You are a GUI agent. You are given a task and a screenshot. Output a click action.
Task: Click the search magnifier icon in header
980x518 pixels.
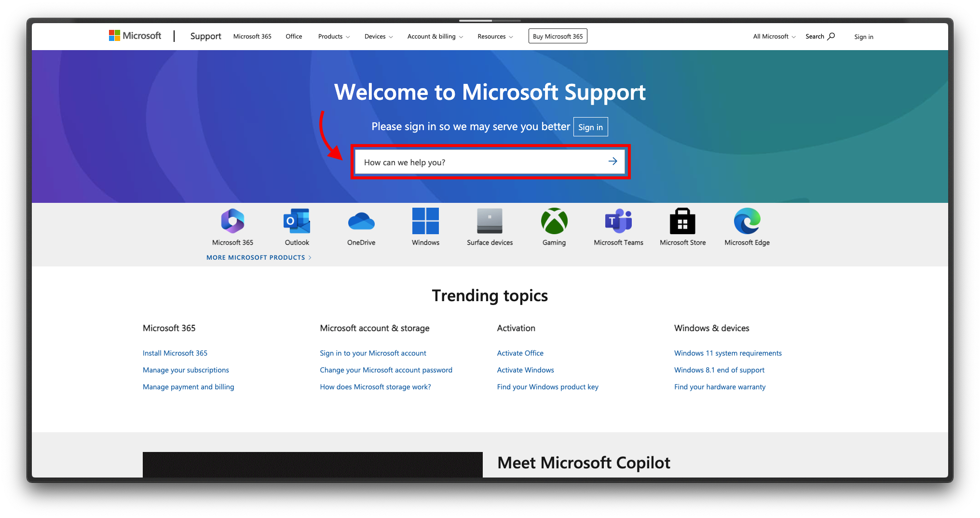pos(831,36)
